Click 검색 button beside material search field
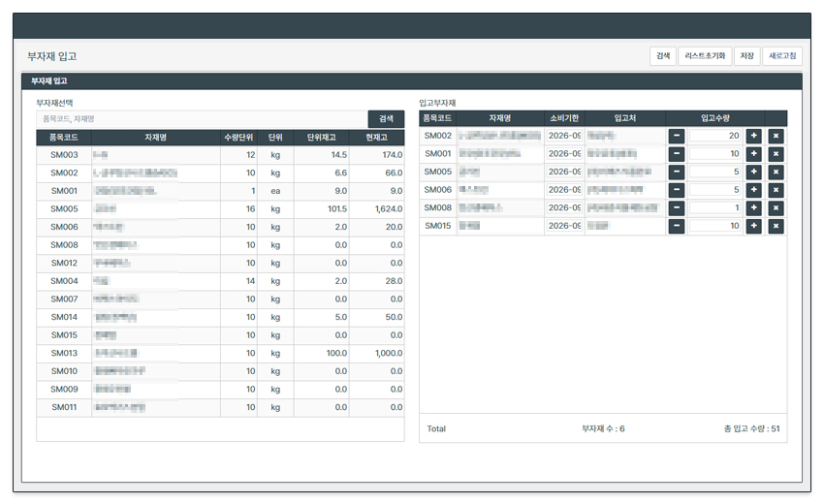 tap(386, 118)
